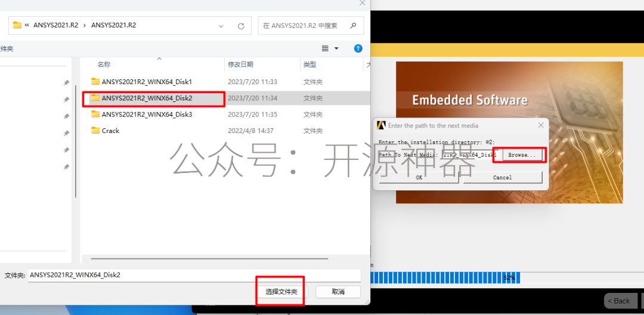Click OK in next media dialog
644x315 pixels.
[x=419, y=177]
